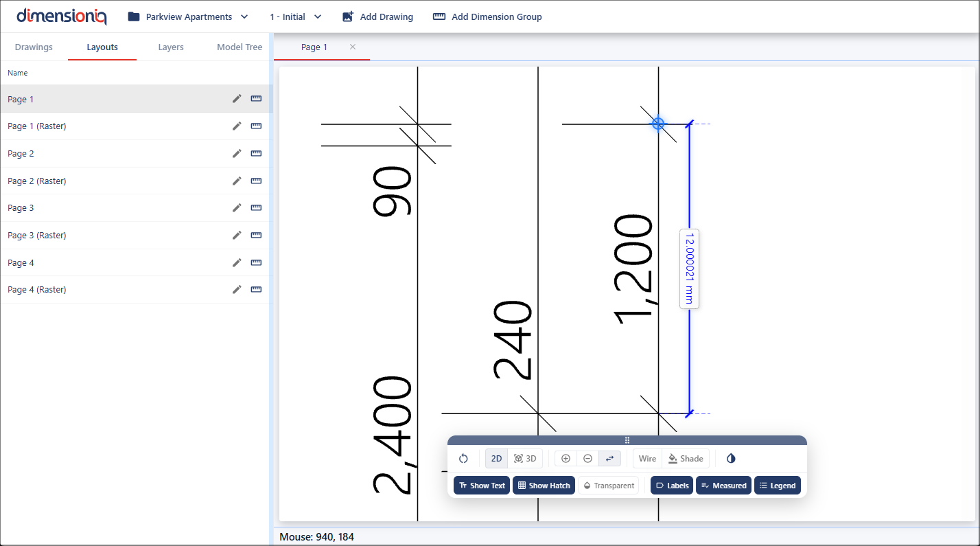The width and height of the screenshot is (980, 546).
Task: Open the Parkview Apartments project dropdown
Action: click(188, 16)
